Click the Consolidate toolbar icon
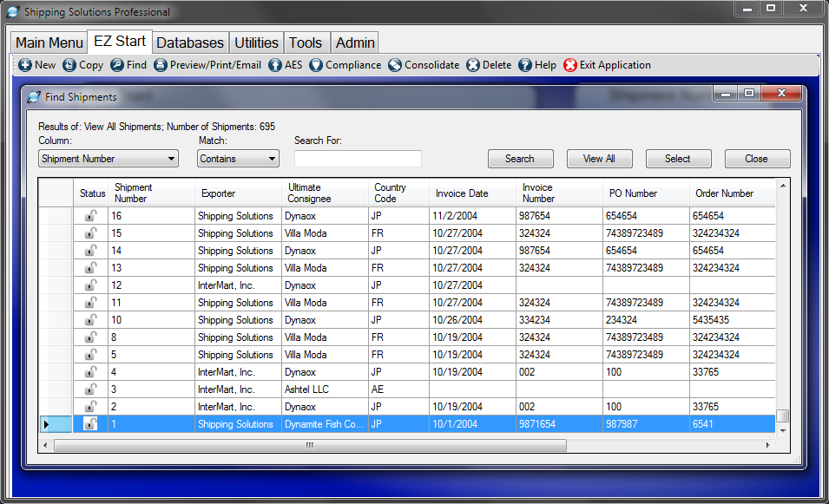829x504 pixels. pyautogui.click(x=395, y=65)
